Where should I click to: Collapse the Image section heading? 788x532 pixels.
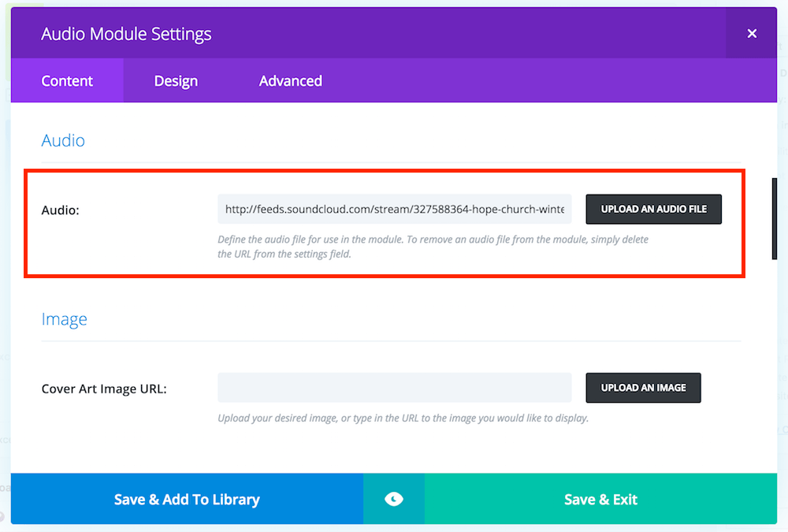click(64, 319)
